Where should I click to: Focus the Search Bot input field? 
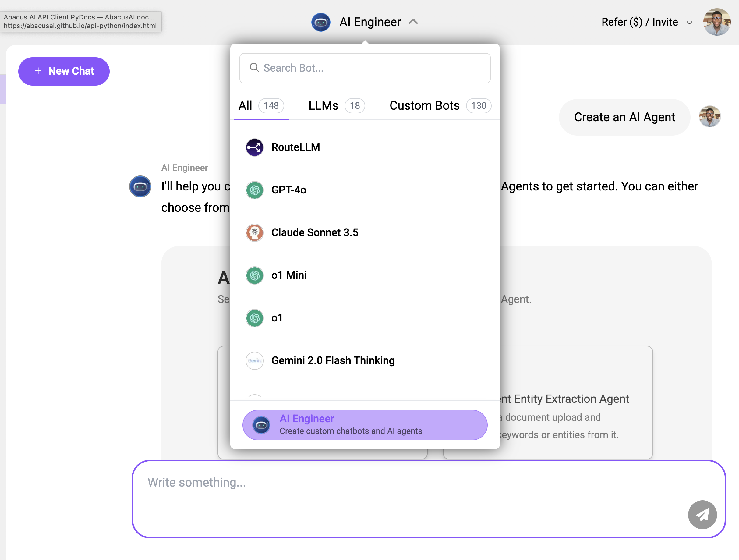365,68
